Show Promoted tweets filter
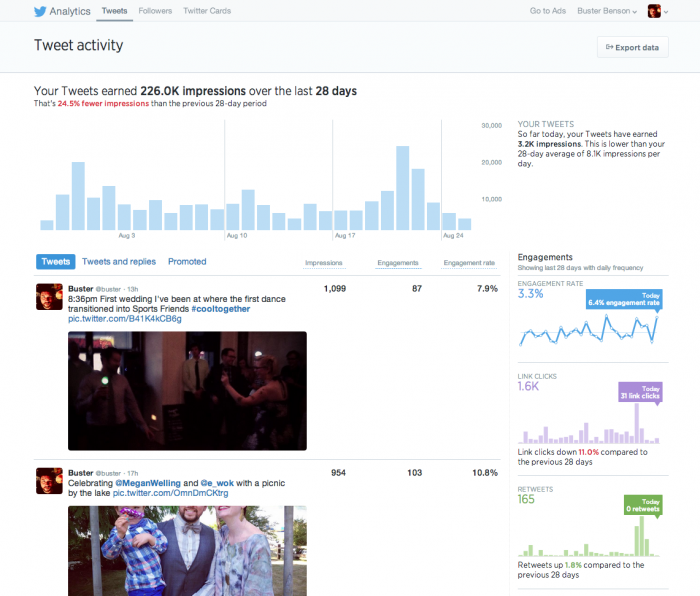 [x=187, y=262]
